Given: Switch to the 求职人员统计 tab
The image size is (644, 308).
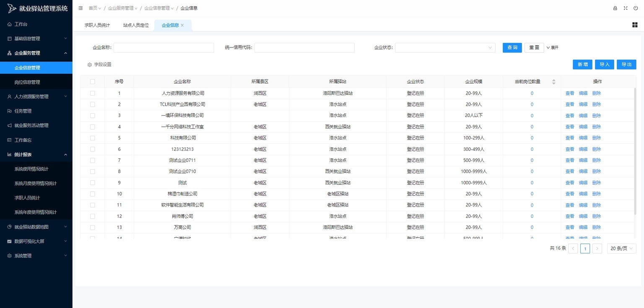Looking at the screenshot, I should 97,25.
